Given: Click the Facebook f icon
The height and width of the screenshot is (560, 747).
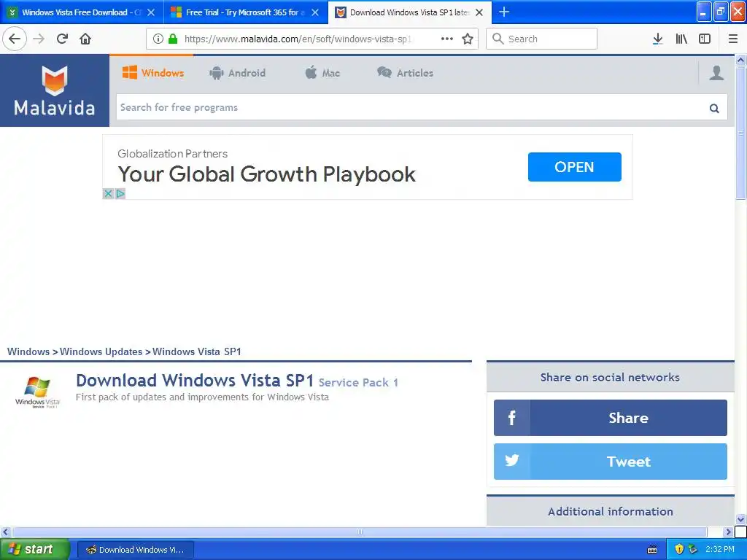Looking at the screenshot, I should click(511, 418).
